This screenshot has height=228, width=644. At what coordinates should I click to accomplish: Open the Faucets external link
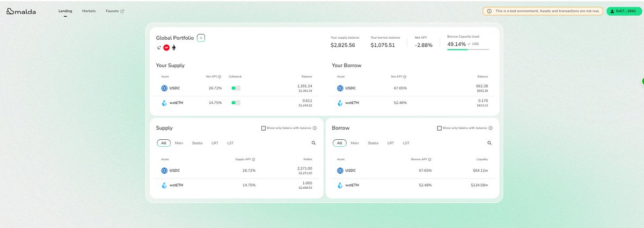pos(115,11)
